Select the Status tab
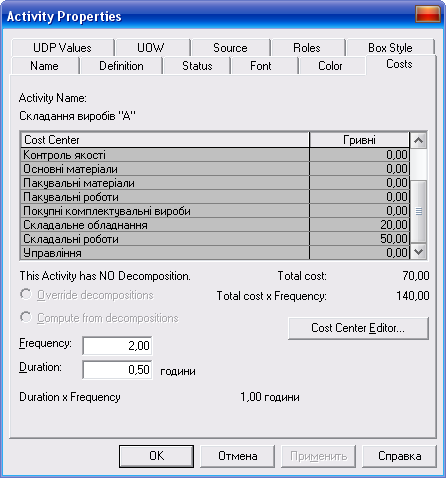The image size is (446, 478). [197, 66]
